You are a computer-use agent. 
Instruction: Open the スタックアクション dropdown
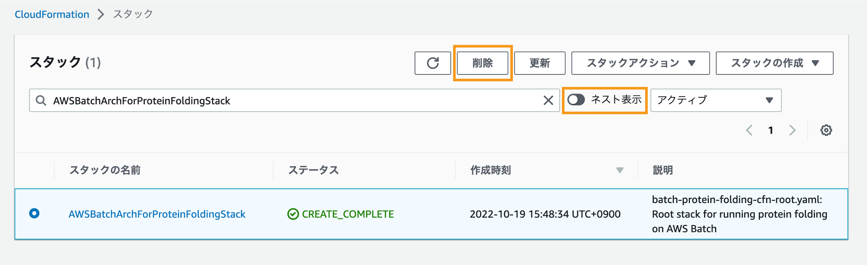coord(640,63)
